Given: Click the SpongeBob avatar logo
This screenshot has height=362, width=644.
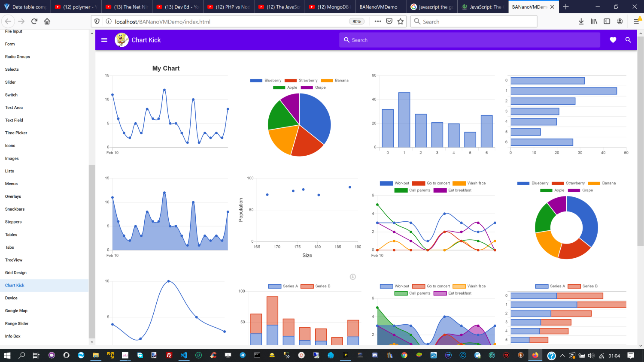Looking at the screenshot, I should pyautogui.click(x=122, y=40).
